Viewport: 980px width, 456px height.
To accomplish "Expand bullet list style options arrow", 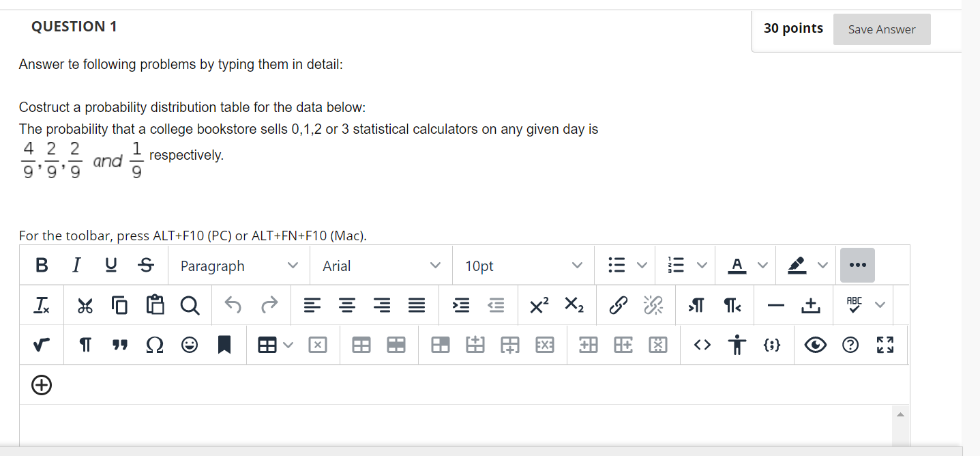I will click(x=641, y=266).
